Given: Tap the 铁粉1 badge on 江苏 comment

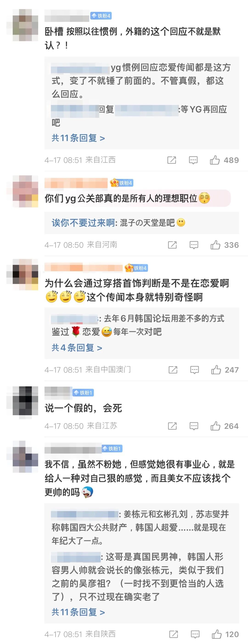Looking at the screenshot, I should click(x=83, y=393).
